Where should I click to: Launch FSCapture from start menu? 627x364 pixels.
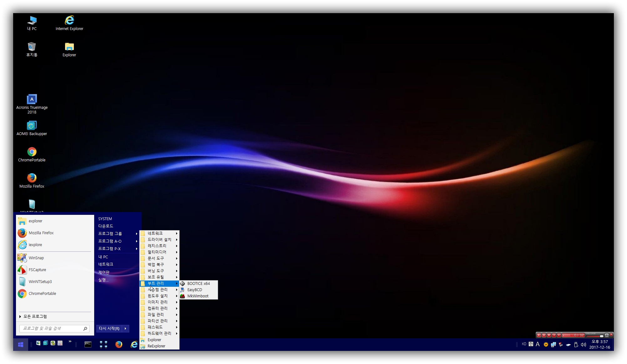click(x=54, y=270)
